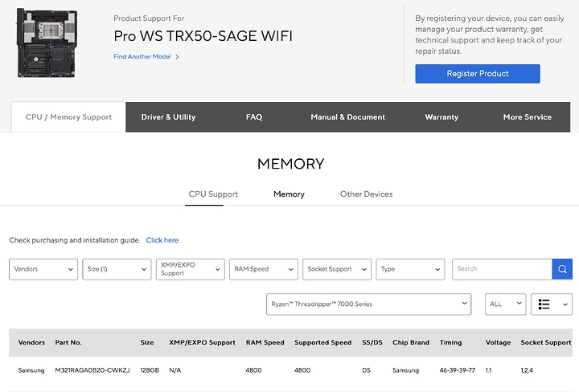Open the Socket Support filter dropdown

point(336,269)
